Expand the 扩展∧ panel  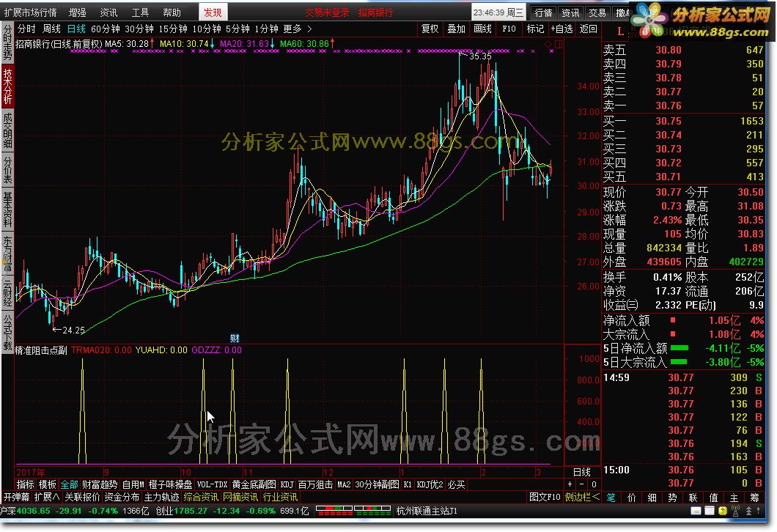tap(47, 497)
